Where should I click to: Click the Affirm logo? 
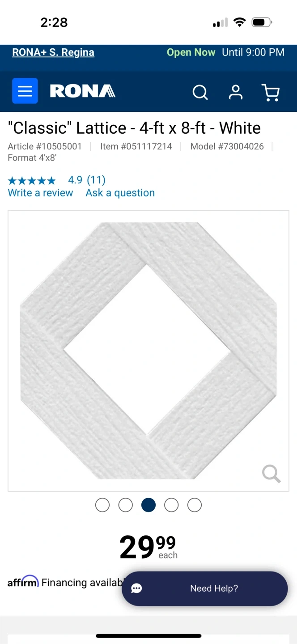23,581
